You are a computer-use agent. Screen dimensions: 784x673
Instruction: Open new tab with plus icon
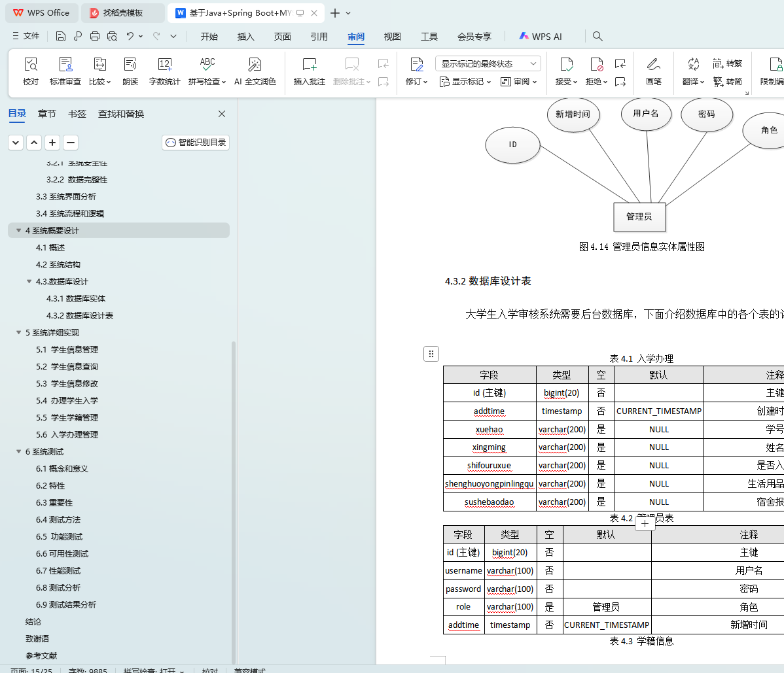(335, 13)
